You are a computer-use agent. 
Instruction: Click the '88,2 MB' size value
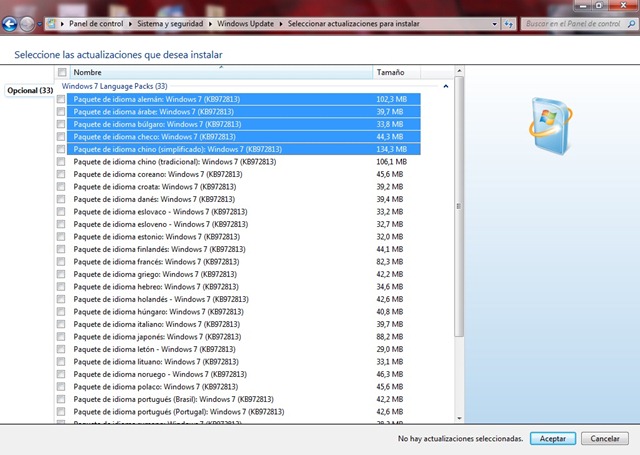pyautogui.click(x=389, y=337)
